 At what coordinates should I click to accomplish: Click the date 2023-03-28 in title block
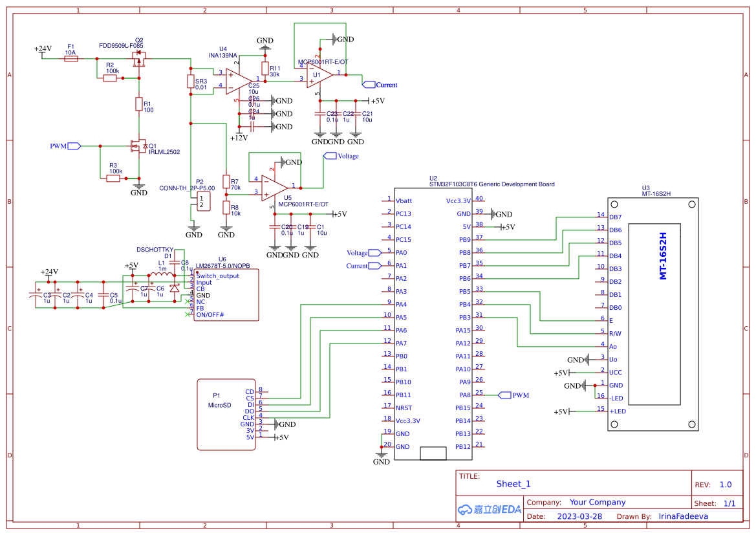[x=580, y=516]
